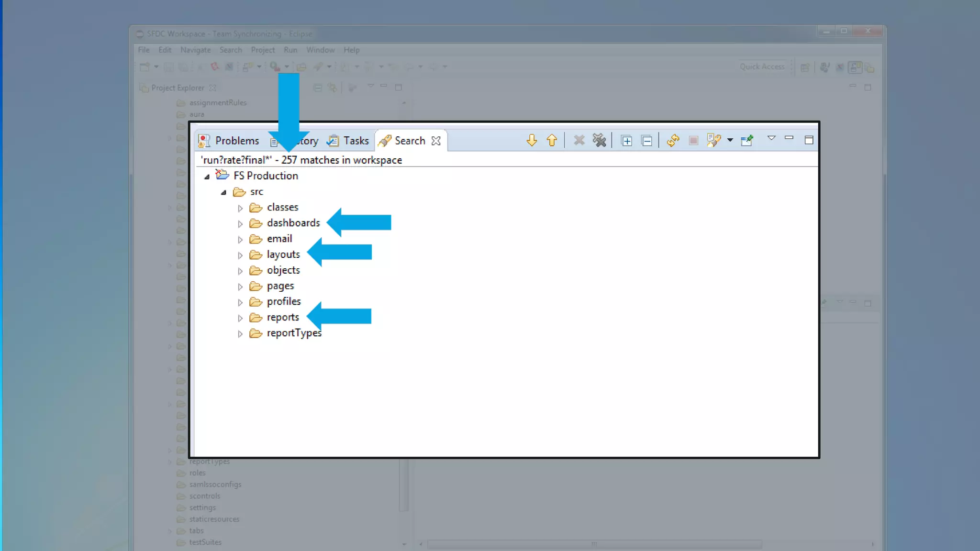Click Show Previous Match up arrow
Image resolution: width=980 pixels, height=551 pixels.
tap(552, 140)
